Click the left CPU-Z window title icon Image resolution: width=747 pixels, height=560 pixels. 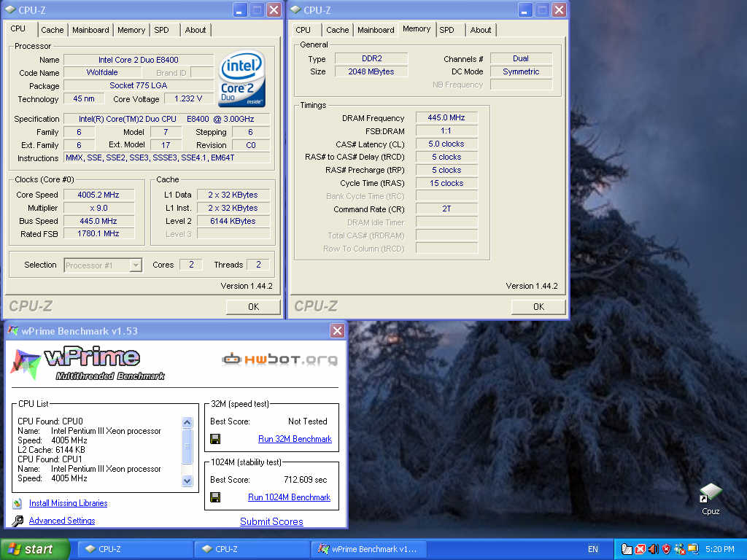(10, 9)
